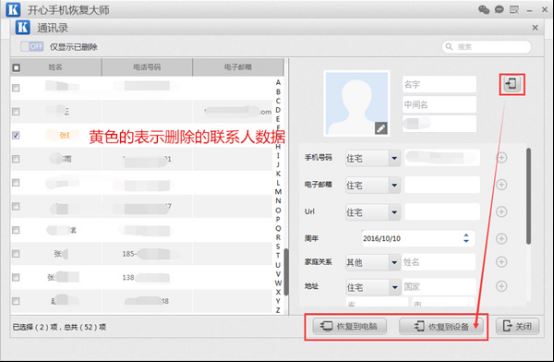The height and width of the screenshot is (362, 554).
Task: Jump to letter M in index
Action: pos(278,192)
